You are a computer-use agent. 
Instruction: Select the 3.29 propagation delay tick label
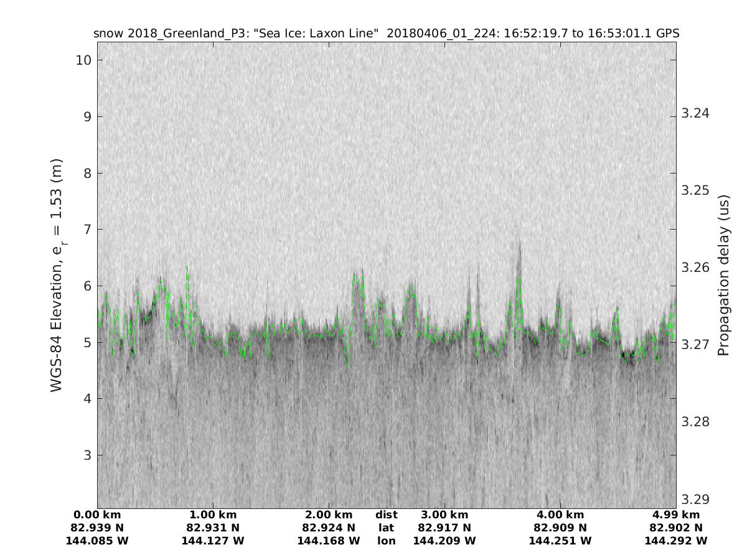(x=693, y=499)
